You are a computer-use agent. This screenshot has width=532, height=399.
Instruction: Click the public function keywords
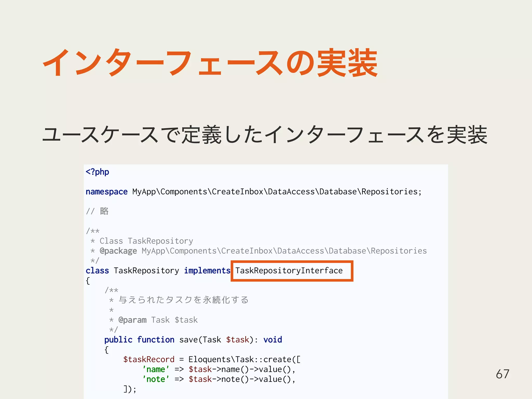pyautogui.click(x=139, y=340)
